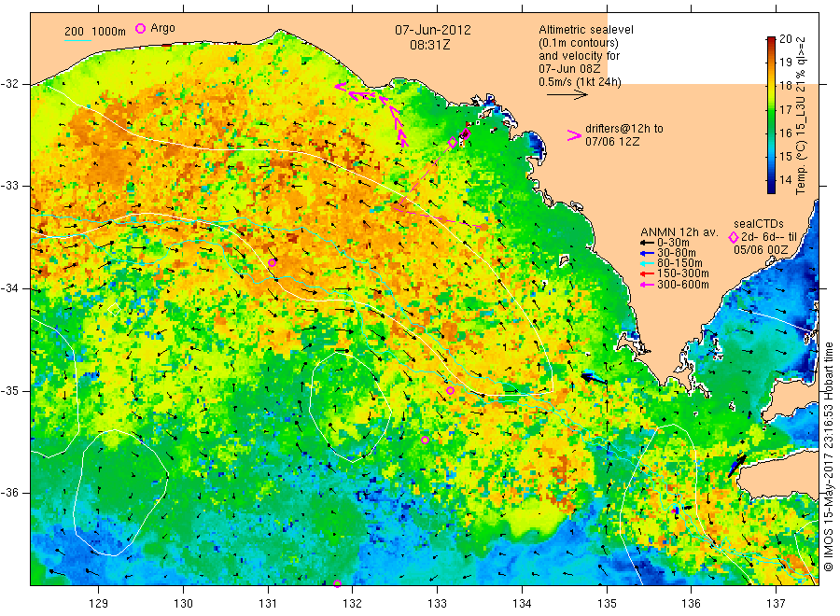The height and width of the screenshot is (616, 840).
Task: Click the color bar at the 17 tick
Action: pyautogui.click(x=771, y=109)
